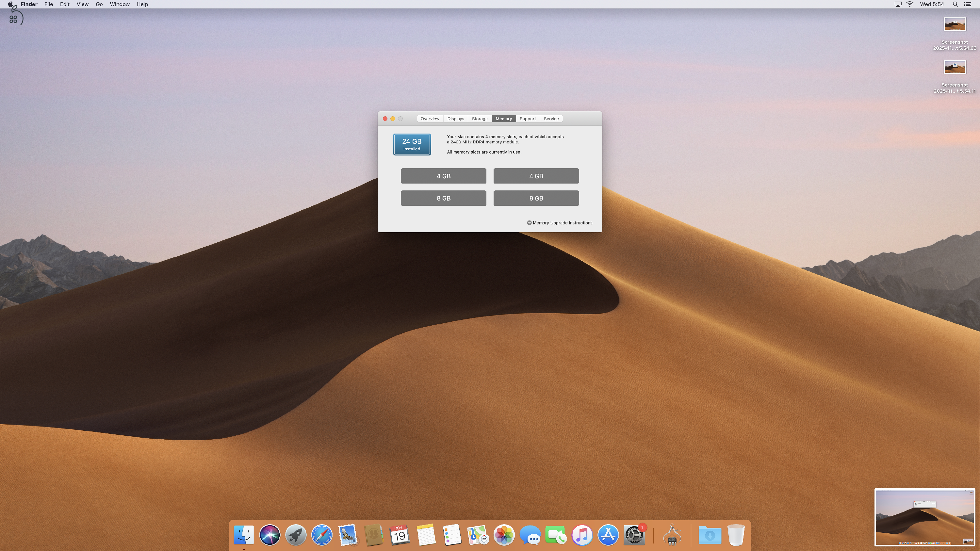Open Launchpad
The image size is (980, 551).
296,534
